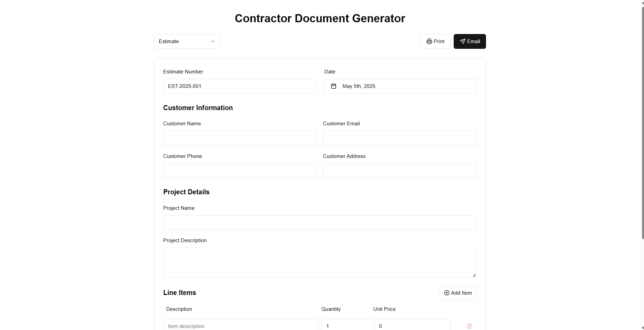Open the date picker showing May 5th, 2025
The width and height of the screenshot is (644, 330).
coord(400,86)
